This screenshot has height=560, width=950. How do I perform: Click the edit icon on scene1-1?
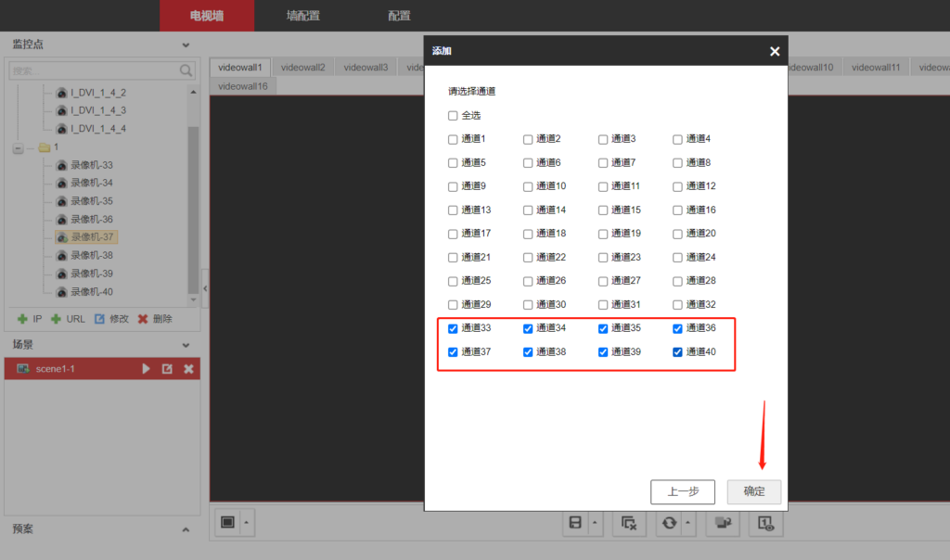click(x=167, y=369)
